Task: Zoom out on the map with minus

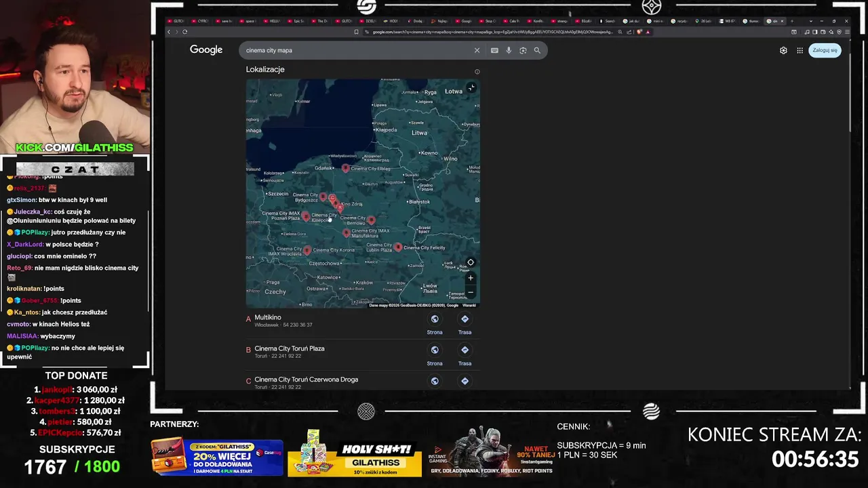Action: click(471, 293)
